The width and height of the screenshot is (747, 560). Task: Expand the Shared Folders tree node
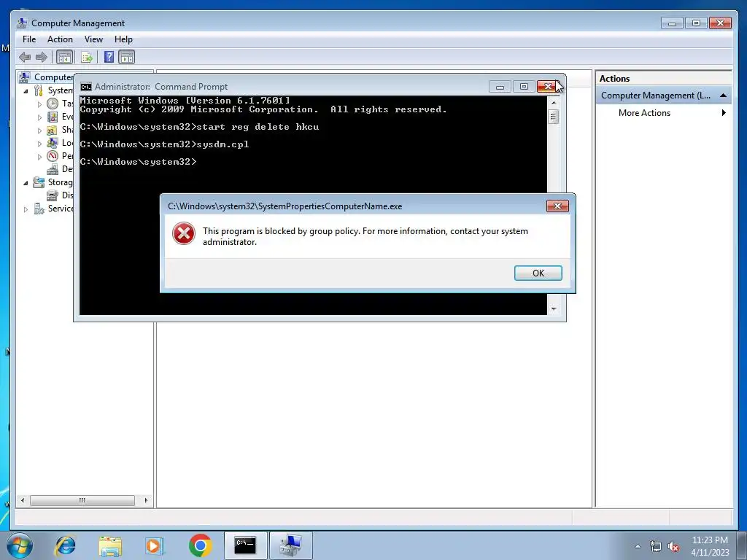(x=39, y=130)
